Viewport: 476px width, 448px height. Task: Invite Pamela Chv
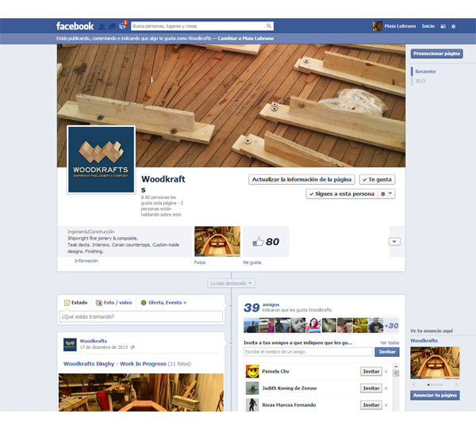pyautogui.click(x=371, y=372)
